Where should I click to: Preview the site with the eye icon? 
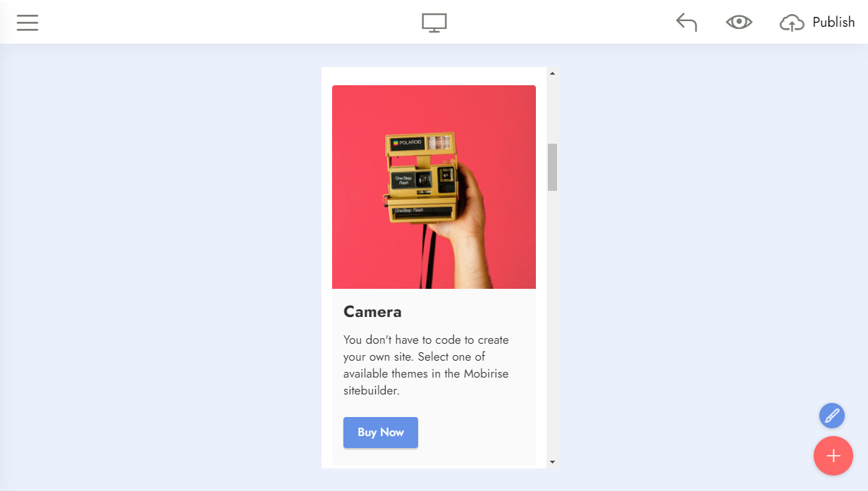(x=739, y=23)
